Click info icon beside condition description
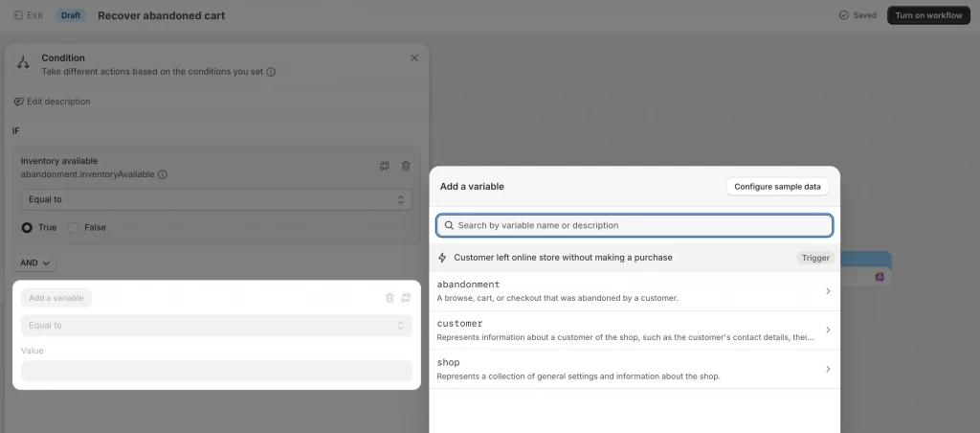 272,72
